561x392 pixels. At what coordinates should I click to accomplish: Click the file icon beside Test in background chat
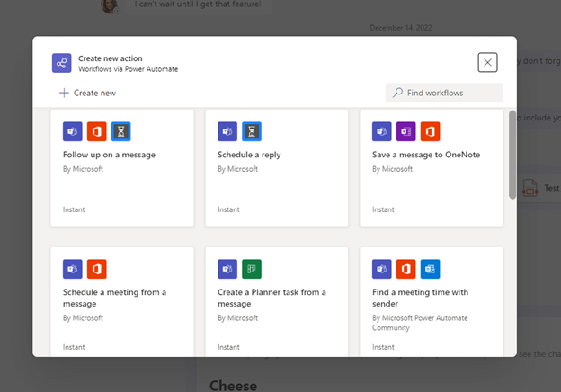coord(530,188)
